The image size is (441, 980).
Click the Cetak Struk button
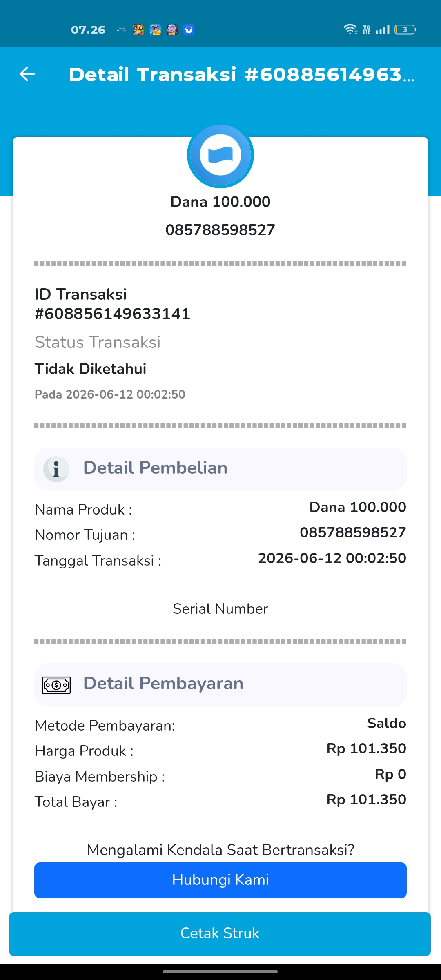pyautogui.click(x=220, y=934)
